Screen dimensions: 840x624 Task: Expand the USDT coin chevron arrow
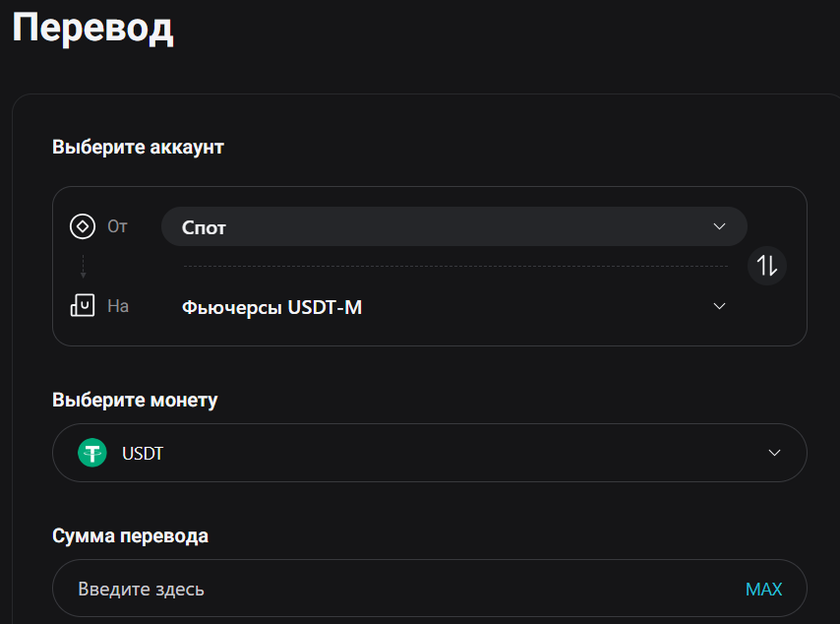(774, 453)
